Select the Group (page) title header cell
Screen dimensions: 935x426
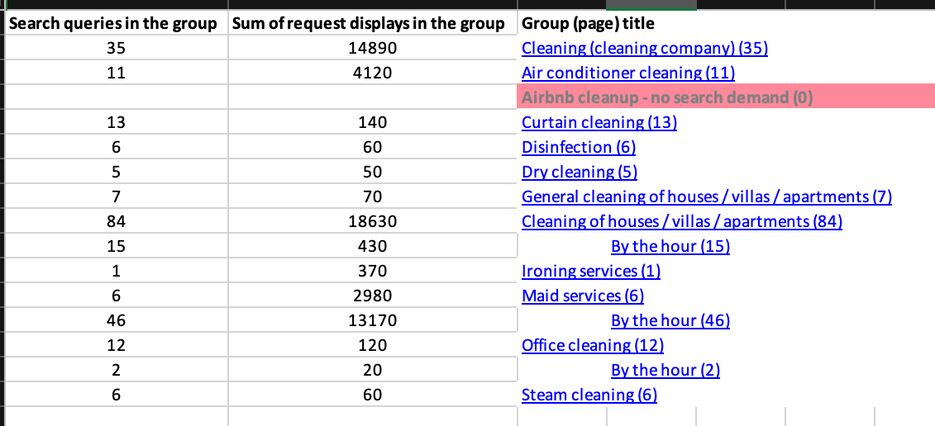coord(726,24)
